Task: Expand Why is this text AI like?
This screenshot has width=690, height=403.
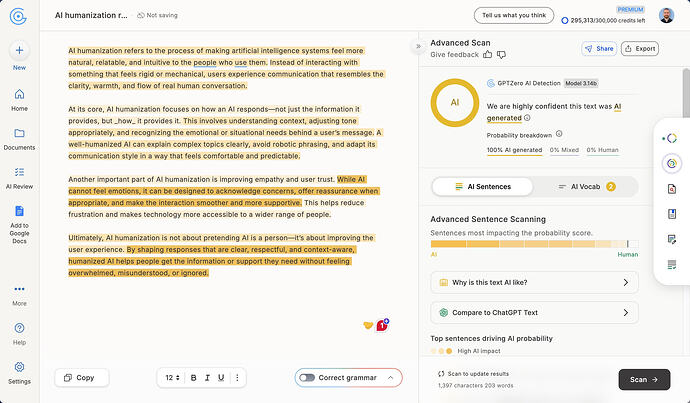Action: (534, 282)
